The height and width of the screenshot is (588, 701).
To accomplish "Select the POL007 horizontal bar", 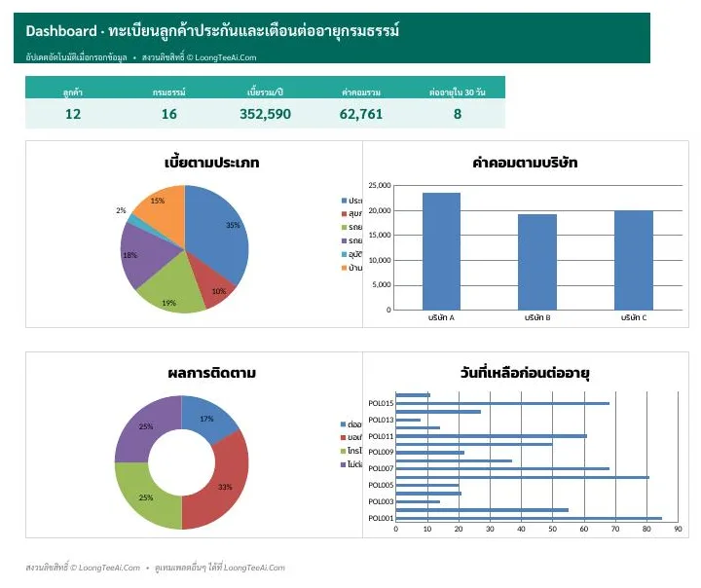I will coord(503,468).
